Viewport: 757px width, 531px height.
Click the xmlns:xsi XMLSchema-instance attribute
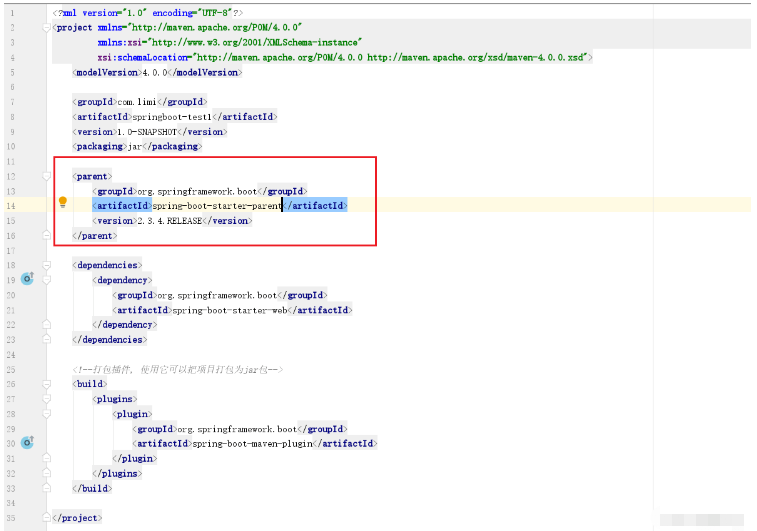(x=230, y=42)
